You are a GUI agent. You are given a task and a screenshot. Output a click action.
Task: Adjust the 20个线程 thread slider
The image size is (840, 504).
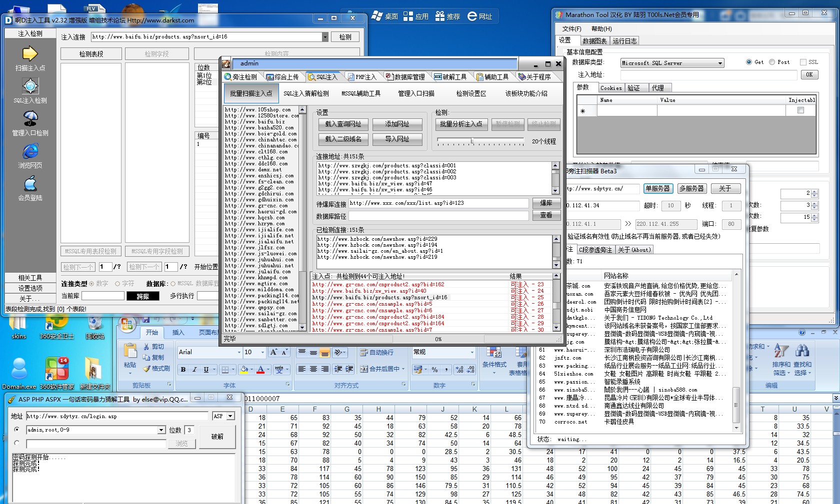click(472, 141)
